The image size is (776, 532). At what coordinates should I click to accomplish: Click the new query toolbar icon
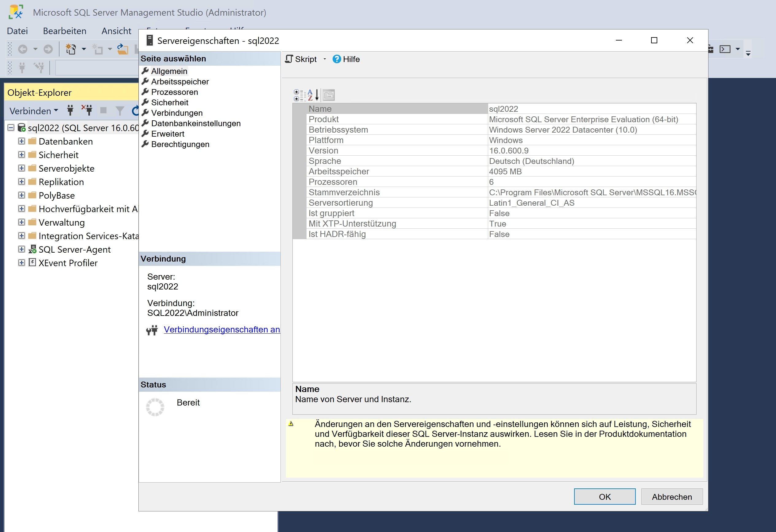[71, 49]
